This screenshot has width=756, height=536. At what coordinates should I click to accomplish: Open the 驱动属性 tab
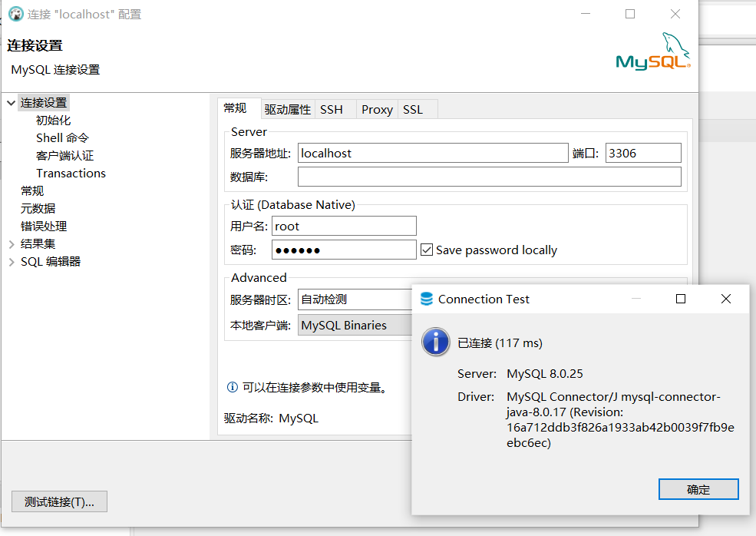click(287, 108)
